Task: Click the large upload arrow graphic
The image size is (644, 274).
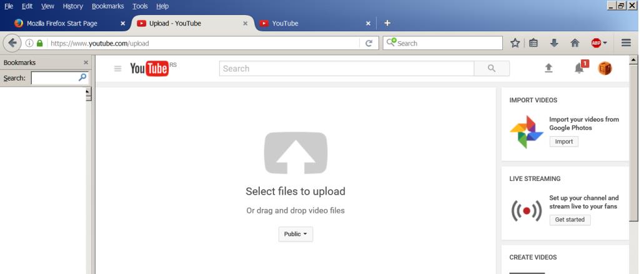Action: pos(295,153)
